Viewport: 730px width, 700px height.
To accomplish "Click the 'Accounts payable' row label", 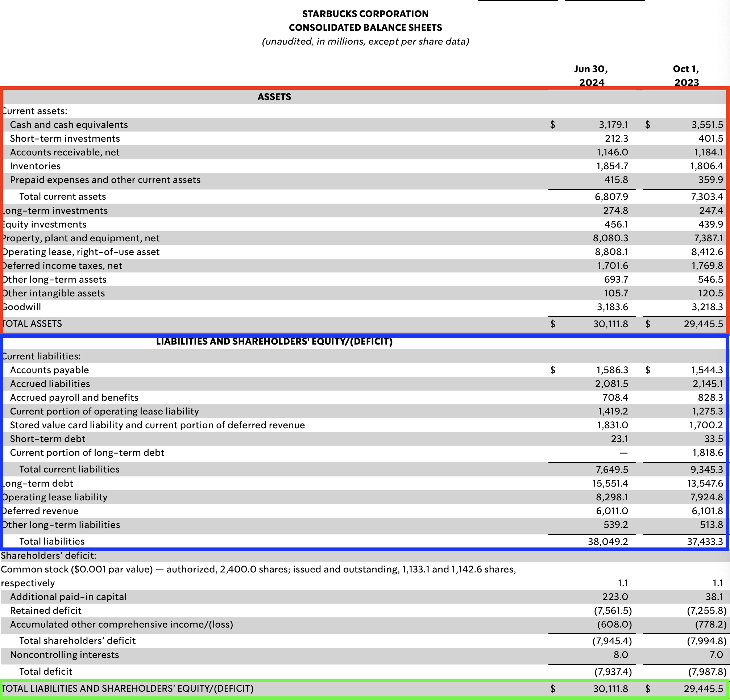I will coord(50,370).
